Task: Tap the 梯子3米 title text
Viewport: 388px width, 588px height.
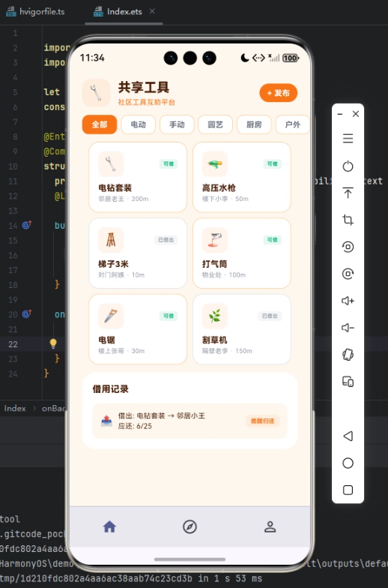Action: pos(113,264)
